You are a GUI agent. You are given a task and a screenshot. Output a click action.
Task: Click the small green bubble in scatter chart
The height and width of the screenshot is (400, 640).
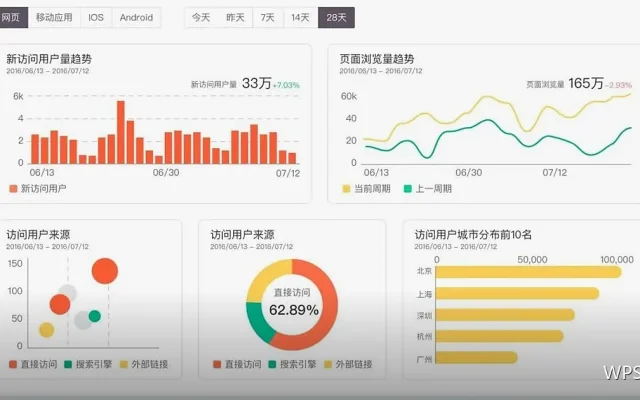94,316
